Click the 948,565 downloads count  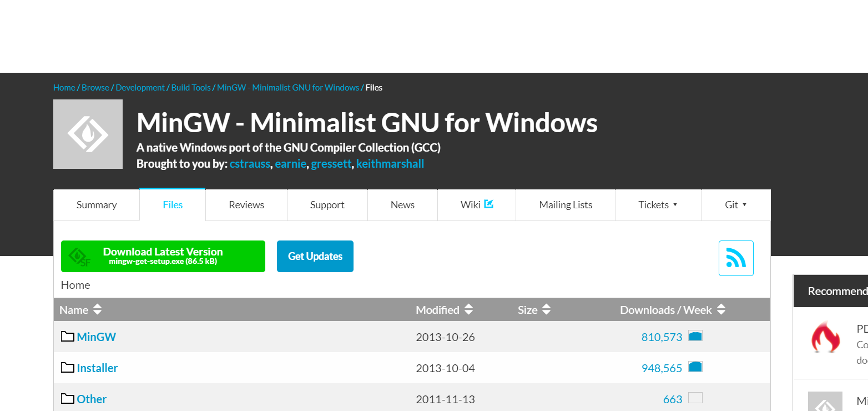coord(662,368)
